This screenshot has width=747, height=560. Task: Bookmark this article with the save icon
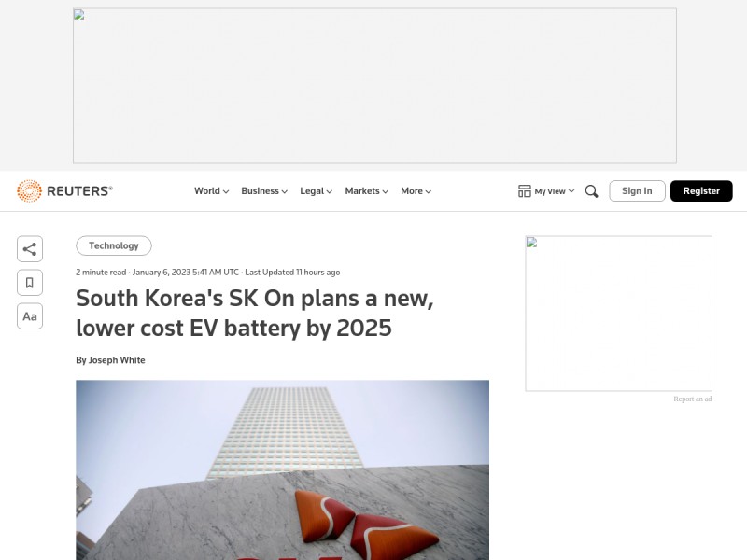point(30,283)
